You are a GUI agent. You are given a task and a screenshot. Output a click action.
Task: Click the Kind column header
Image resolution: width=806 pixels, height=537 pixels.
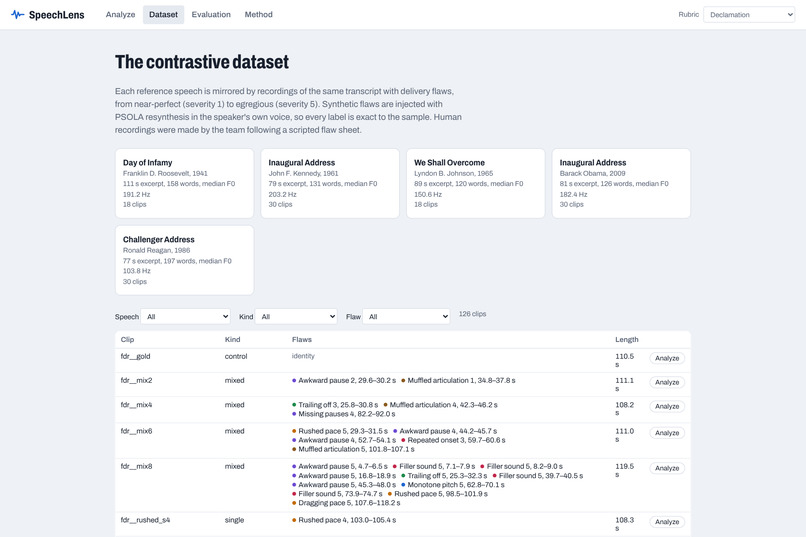tap(232, 339)
